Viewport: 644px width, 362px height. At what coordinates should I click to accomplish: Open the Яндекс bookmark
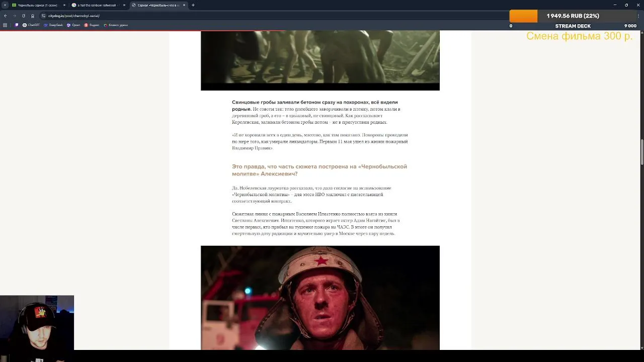92,25
